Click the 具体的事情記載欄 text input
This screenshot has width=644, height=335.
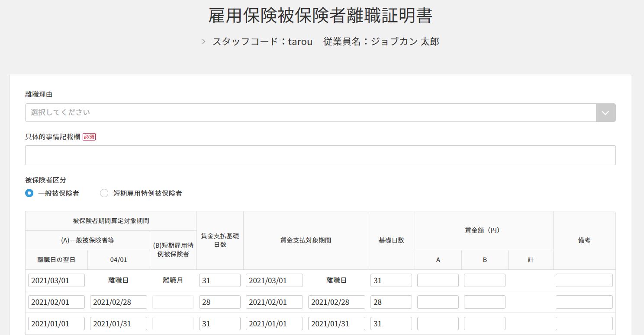click(320, 155)
